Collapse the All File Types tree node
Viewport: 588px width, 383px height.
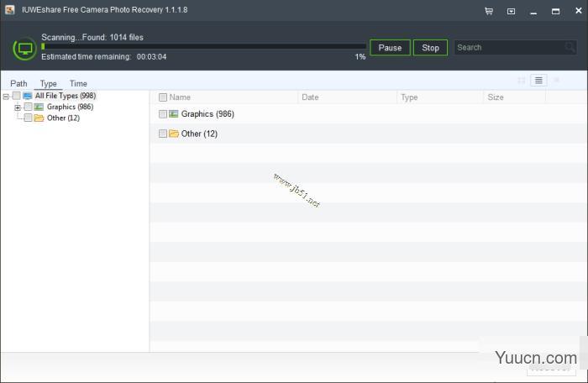(x=6, y=96)
